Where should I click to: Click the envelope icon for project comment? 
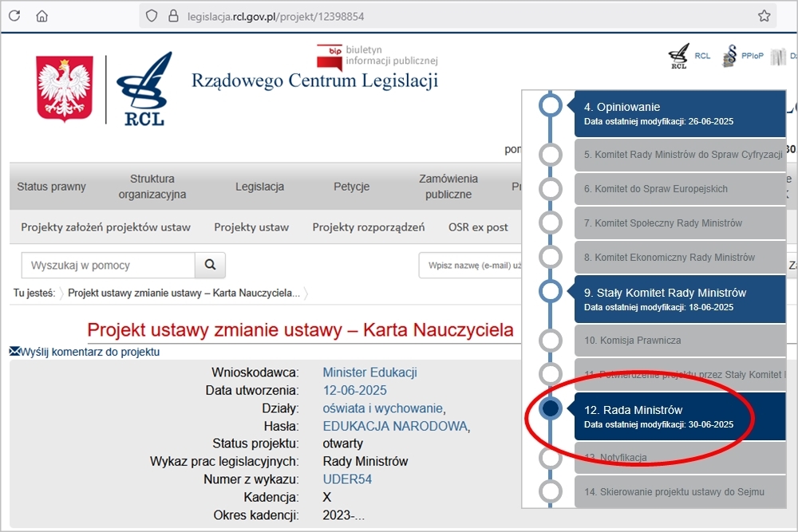pyautogui.click(x=14, y=352)
